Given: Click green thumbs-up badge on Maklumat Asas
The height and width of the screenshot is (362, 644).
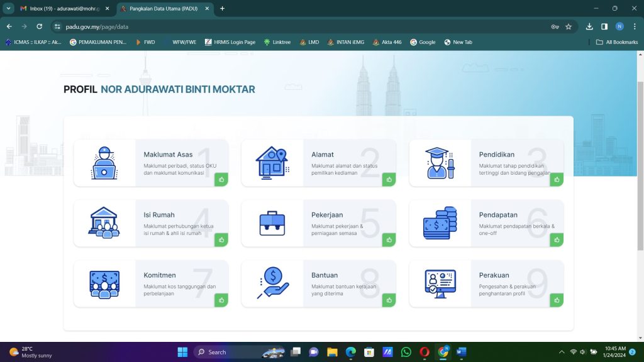Looking at the screenshot, I should point(221,180).
